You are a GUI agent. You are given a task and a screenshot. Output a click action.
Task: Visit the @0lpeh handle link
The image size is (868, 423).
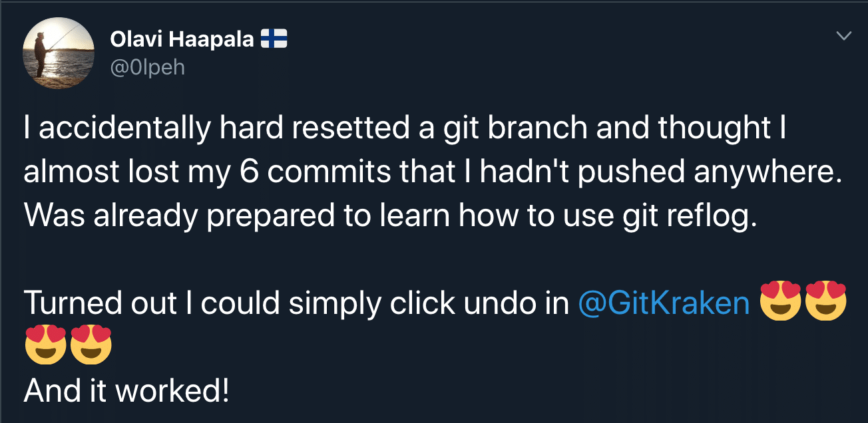click(x=147, y=67)
